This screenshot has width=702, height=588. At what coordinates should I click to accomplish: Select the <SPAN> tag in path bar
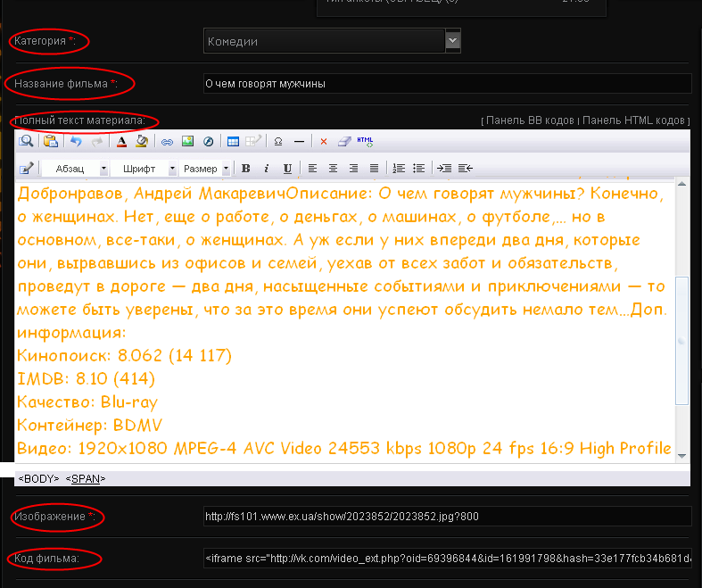coord(86,479)
